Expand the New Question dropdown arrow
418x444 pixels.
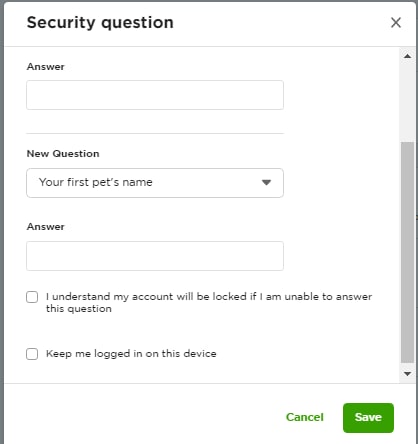[266, 182]
